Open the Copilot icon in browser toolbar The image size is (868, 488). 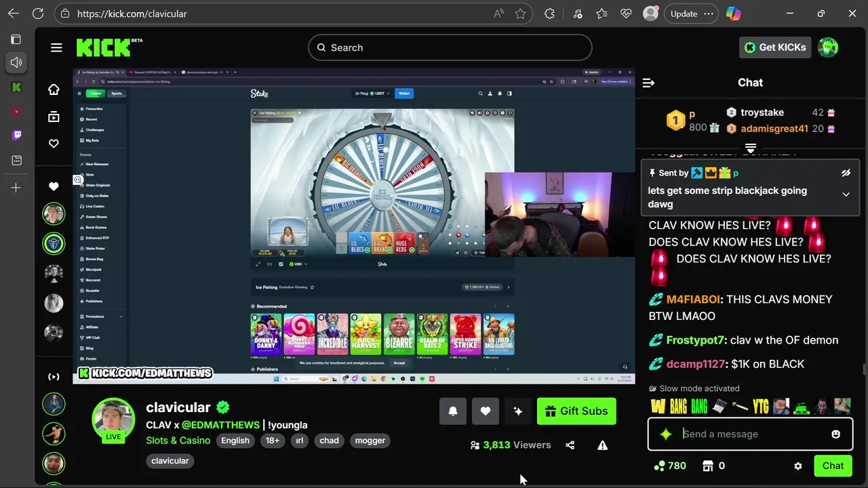[733, 14]
